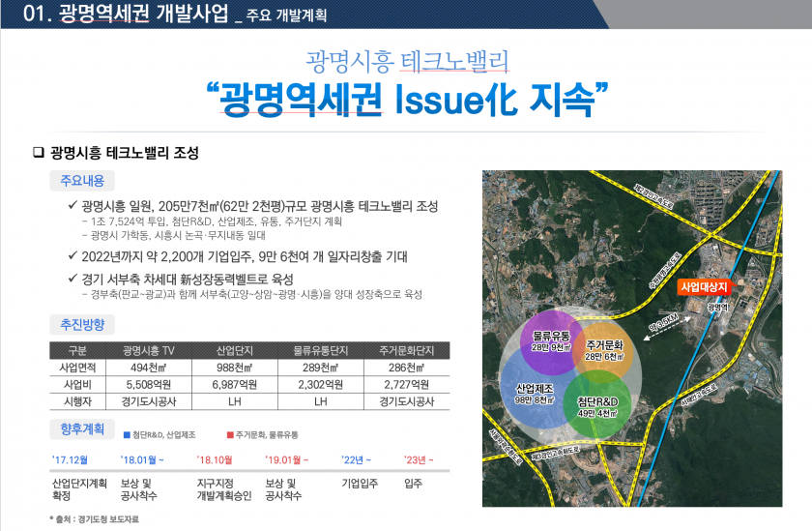Image resolution: width=812 pixels, height=531 pixels.
Task: Select the 추진방향 section label
Action: click(x=82, y=324)
